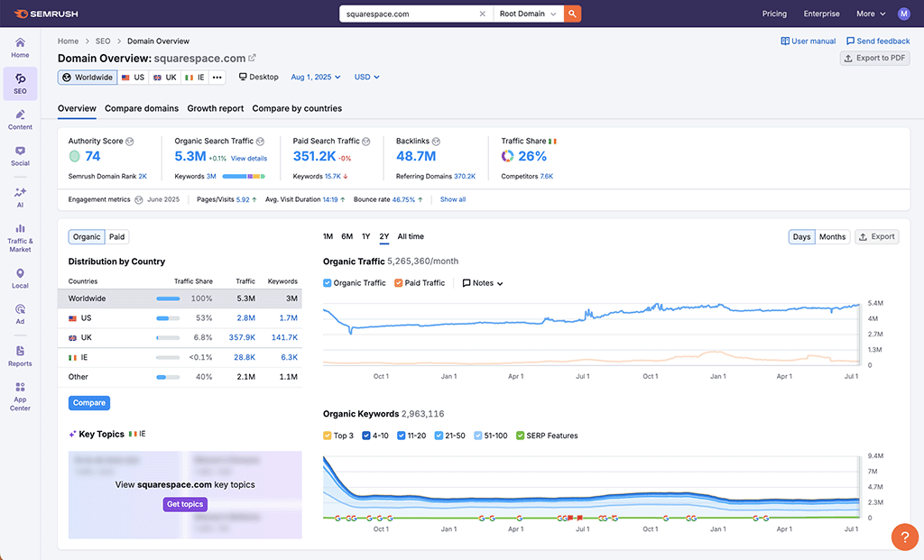924x560 pixels.
Task: Click the Organic Search Traffic info icon
Action: (260, 142)
